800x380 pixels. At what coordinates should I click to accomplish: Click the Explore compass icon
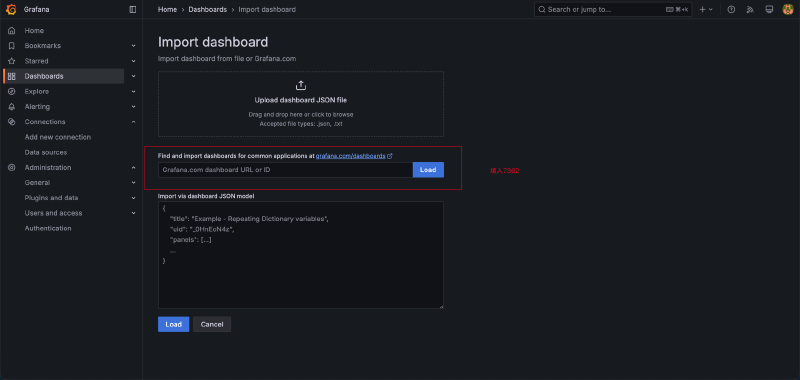pos(11,92)
